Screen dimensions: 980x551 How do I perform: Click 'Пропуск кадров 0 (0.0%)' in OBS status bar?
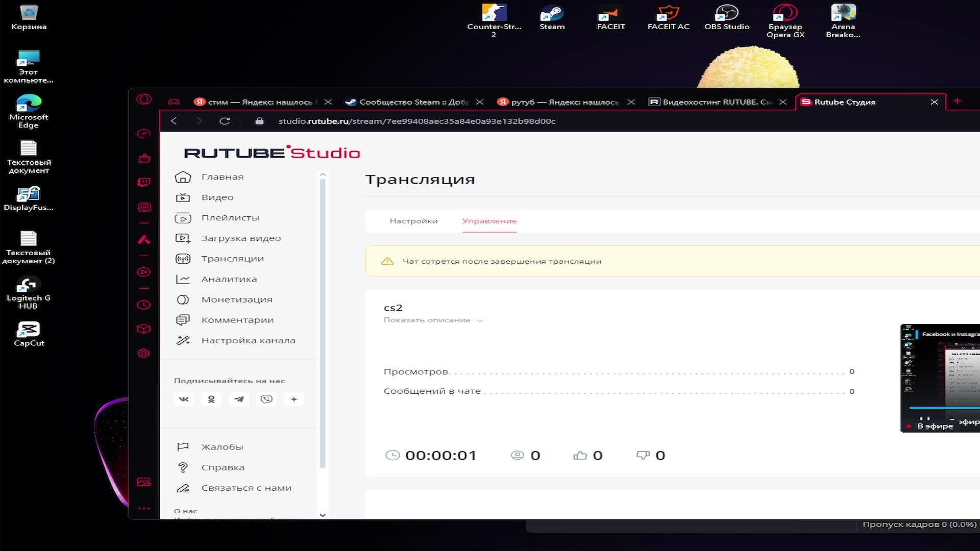point(920,524)
